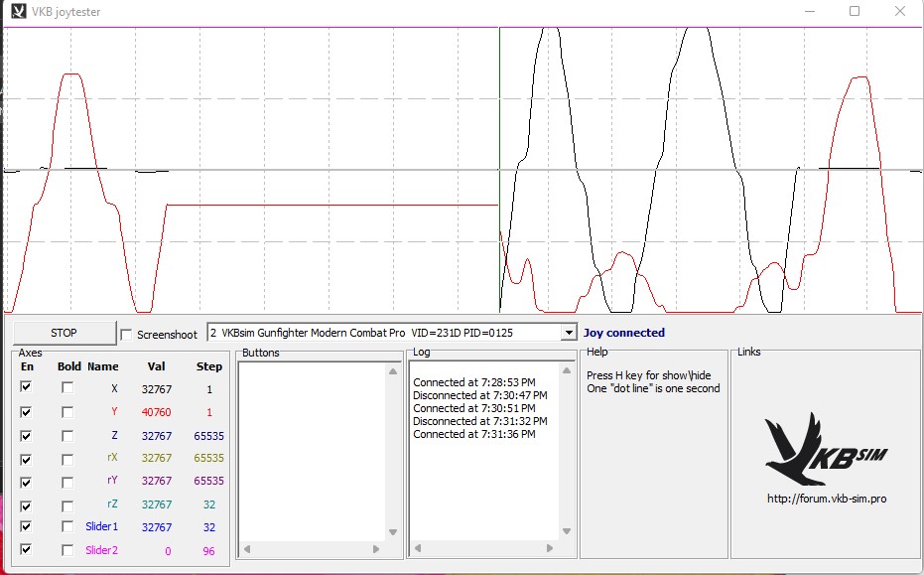The width and height of the screenshot is (924, 575).
Task: Maximize the VKB joytester window
Action: [854, 12]
